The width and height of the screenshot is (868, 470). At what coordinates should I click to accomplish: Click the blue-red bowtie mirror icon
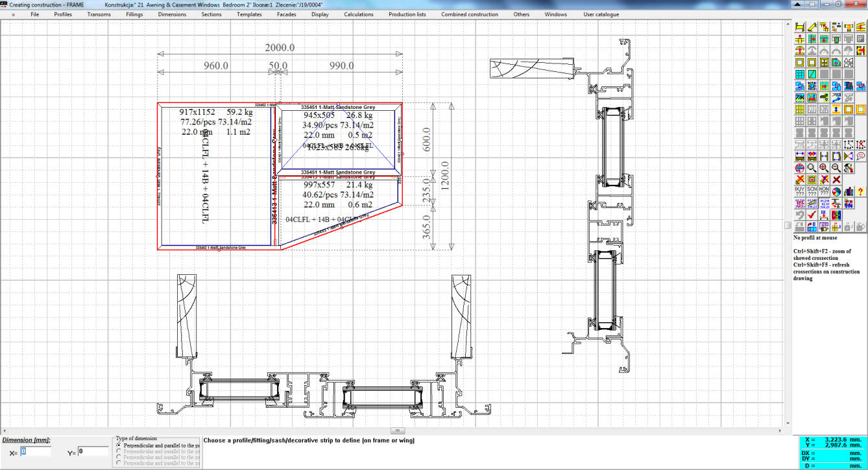click(849, 155)
